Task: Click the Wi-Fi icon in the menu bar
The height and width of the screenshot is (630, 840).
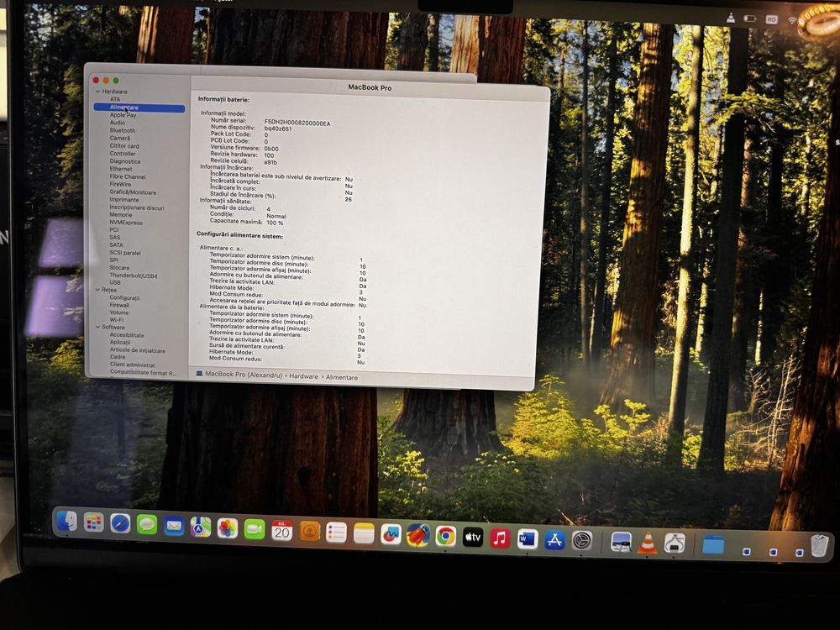Action: point(792,20)
